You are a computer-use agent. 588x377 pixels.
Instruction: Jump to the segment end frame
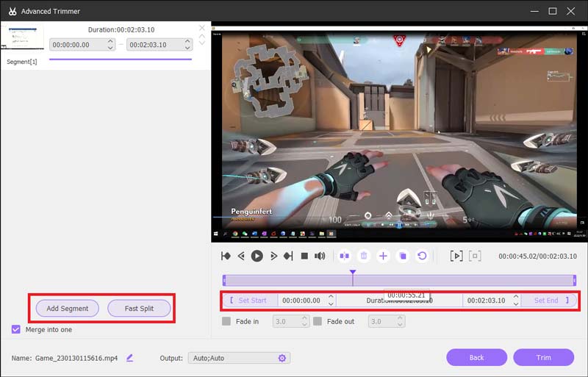coord(288,256)
